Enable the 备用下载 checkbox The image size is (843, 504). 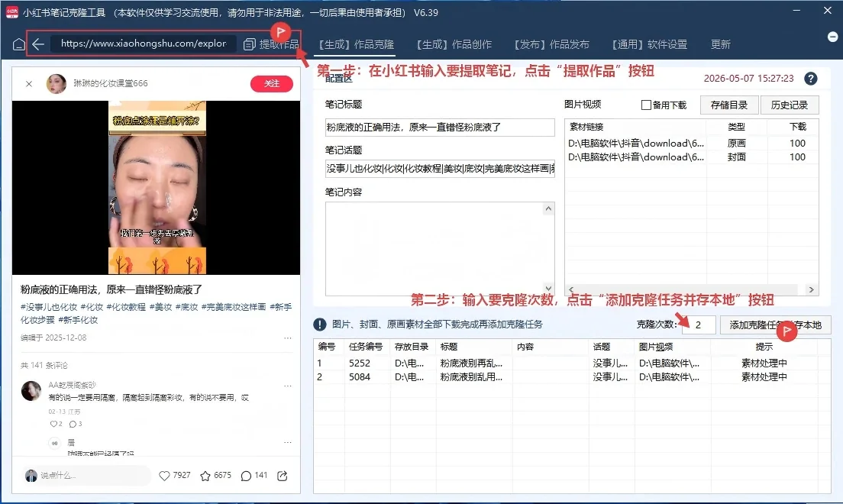pos(646,105)
